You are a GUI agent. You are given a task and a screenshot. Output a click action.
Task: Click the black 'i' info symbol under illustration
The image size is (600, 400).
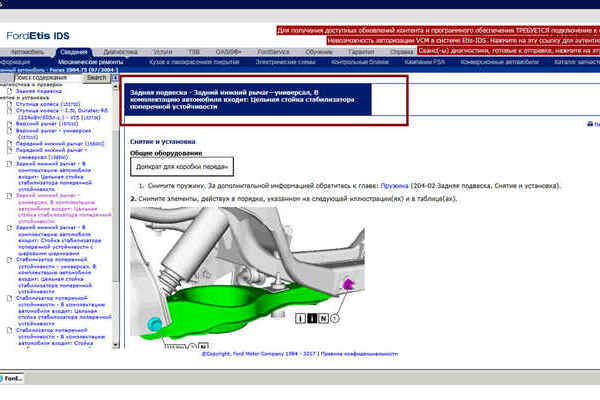point(312,318)
